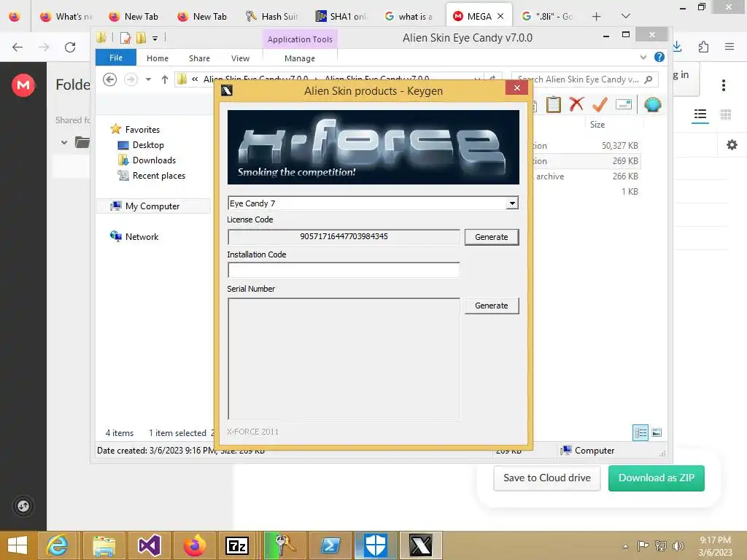Switch Explorer to details view icon

point(640,433)
